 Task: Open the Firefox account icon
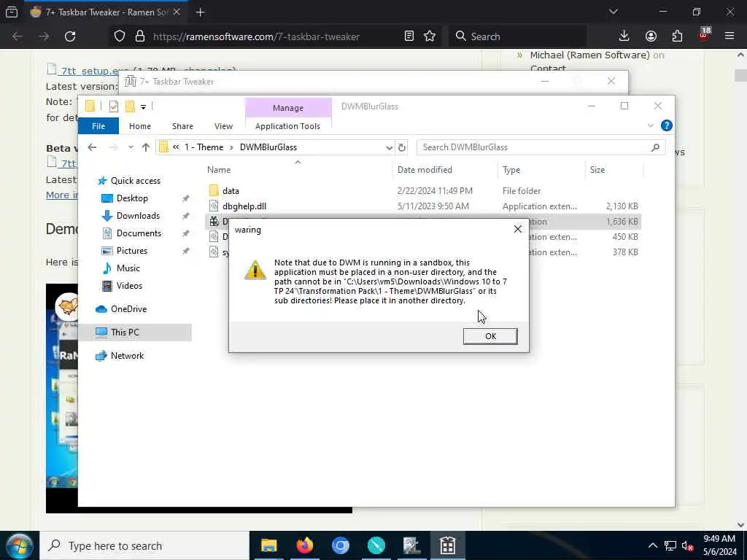[x=651, y=36]
